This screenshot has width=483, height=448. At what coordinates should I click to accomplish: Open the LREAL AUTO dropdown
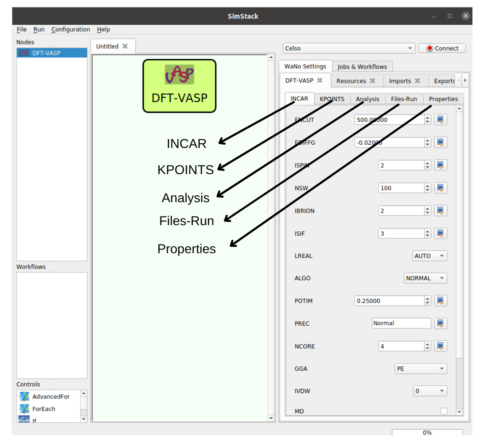point(429,256)
